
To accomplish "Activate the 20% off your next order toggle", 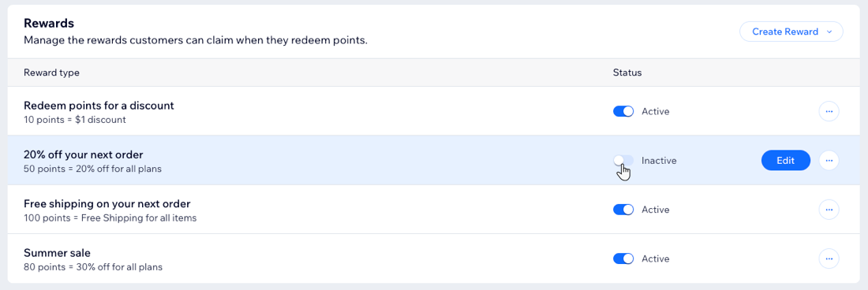I will click(623, 161).
